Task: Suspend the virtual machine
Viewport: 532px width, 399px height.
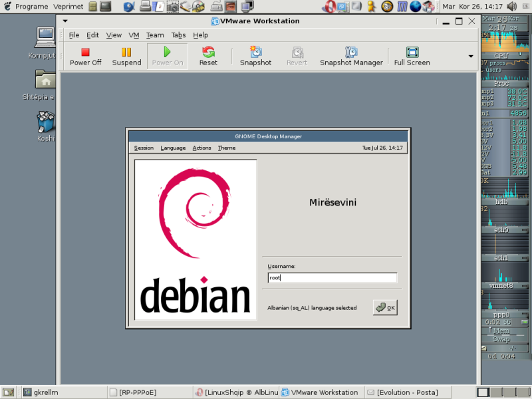Action: click(x=126, y=57)
